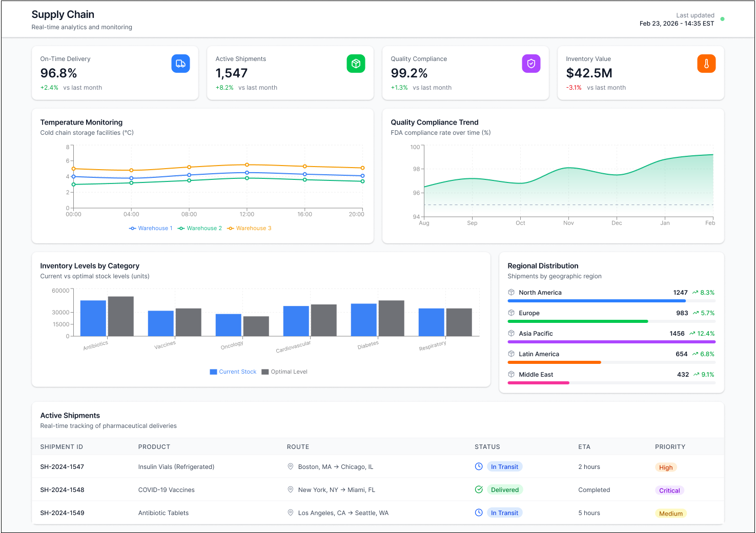Click the In Transit badge for SH-2024-1549
This screenshot has width=756, height=533.
point(504,512)
